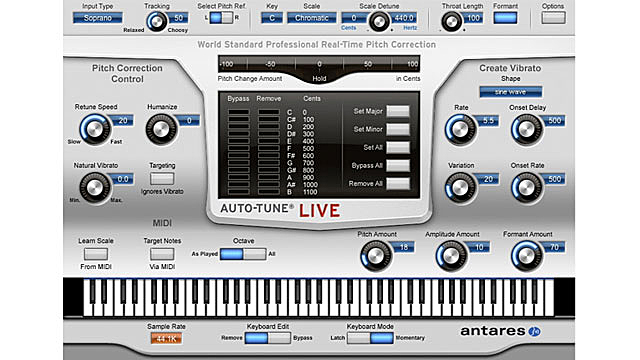Screen dimensions: 640x360
Task: Open the Input Type Soprano dropdown
Action: [x=98, y=18]
